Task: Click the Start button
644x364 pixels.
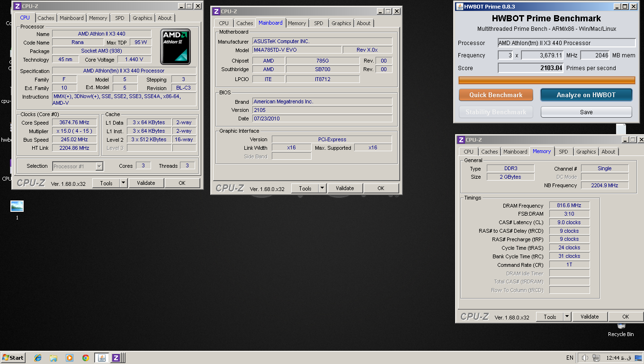Action: (x=13, y=358)
